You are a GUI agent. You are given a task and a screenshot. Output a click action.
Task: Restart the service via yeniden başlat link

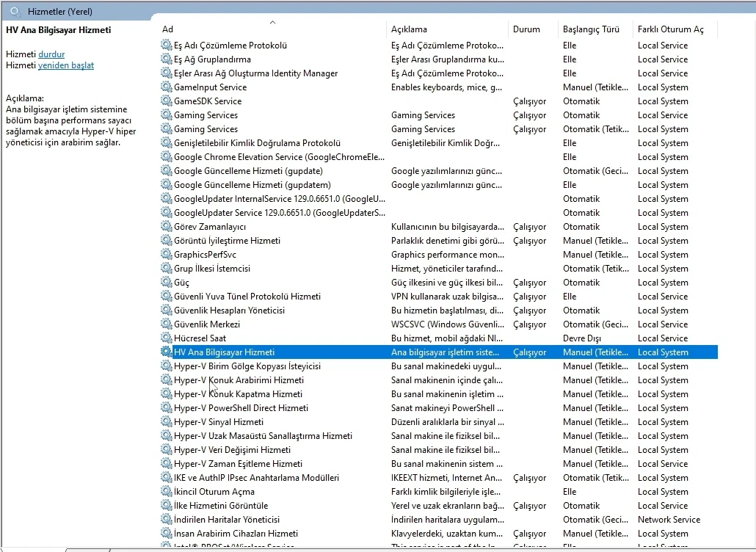66,65
